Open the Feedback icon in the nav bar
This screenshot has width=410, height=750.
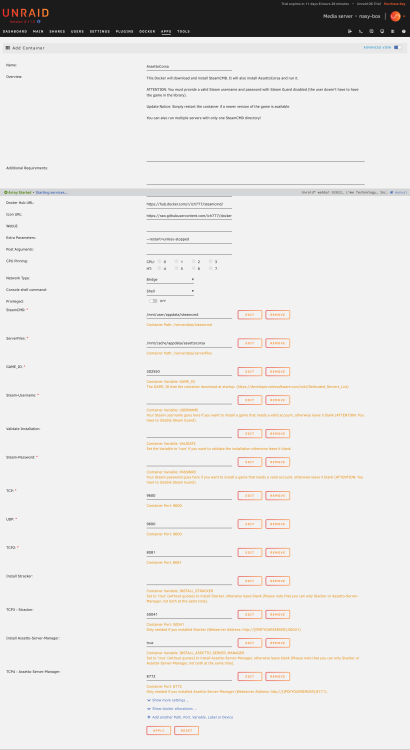point(372,32)
